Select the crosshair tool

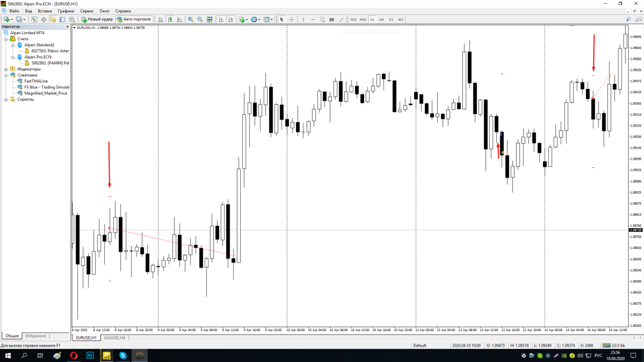pyautogui.click(x=292, y=19)
